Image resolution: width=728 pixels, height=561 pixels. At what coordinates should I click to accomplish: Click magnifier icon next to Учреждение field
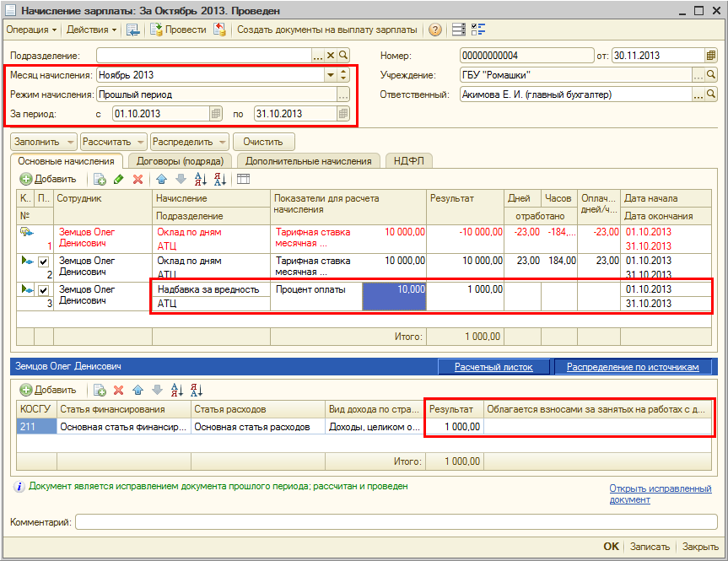click(x=711, y=75)
